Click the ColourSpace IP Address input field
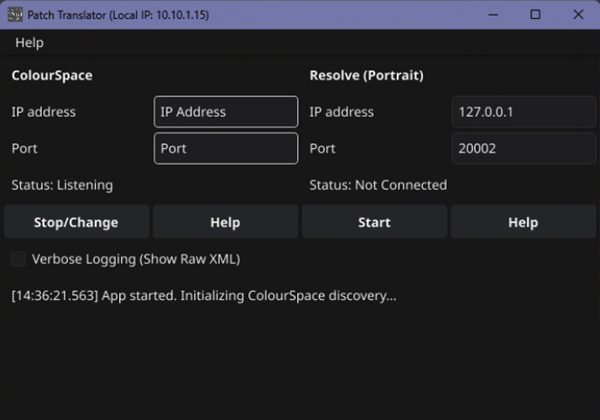The height and width of the screenshot is (420, 600). [225, 112]
